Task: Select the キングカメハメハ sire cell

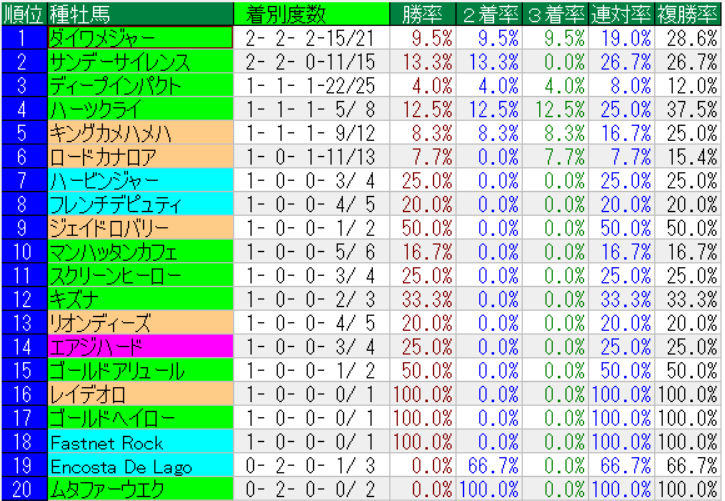Action: click(x=140, y=133)
